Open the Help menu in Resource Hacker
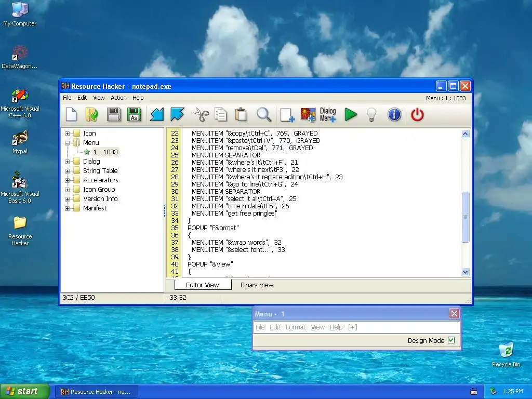The height and width of the screenshot is (399, 532). 138,98
